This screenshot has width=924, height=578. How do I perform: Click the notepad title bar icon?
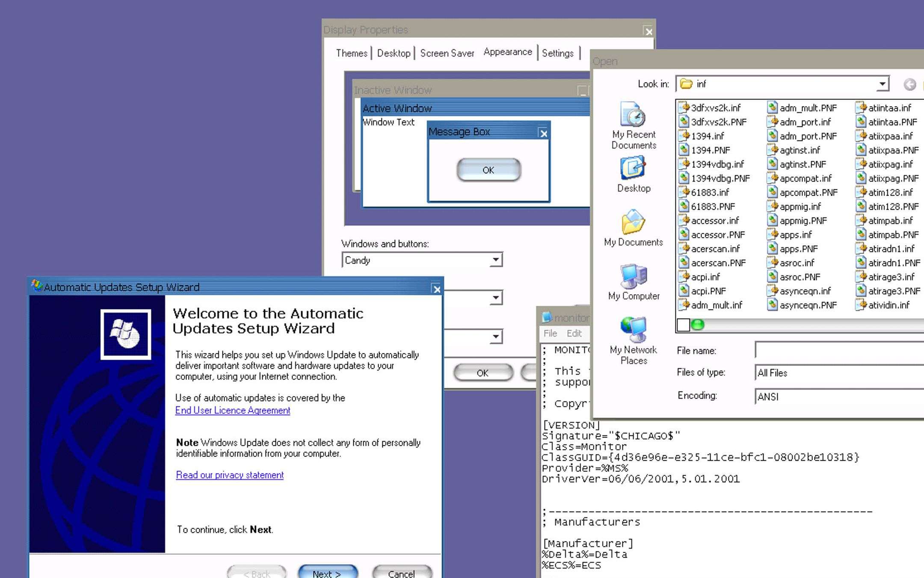point(547,317)
